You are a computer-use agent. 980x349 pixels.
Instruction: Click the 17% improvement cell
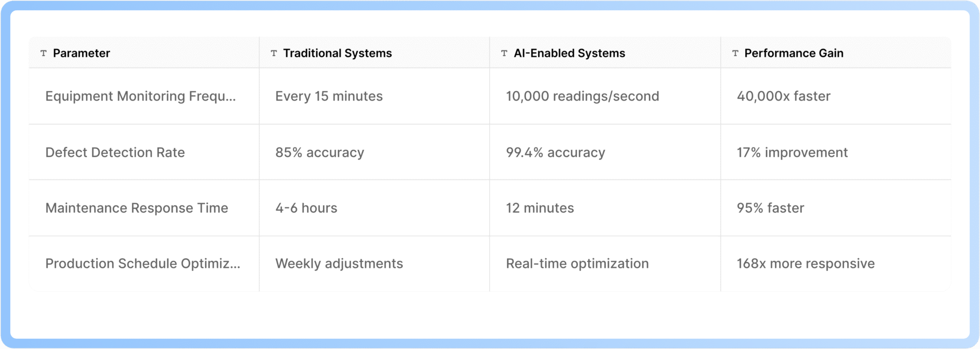click(792, 152)
